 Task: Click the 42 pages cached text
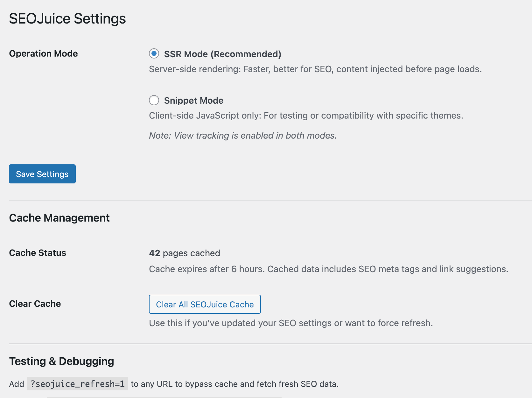pos(185,253)
